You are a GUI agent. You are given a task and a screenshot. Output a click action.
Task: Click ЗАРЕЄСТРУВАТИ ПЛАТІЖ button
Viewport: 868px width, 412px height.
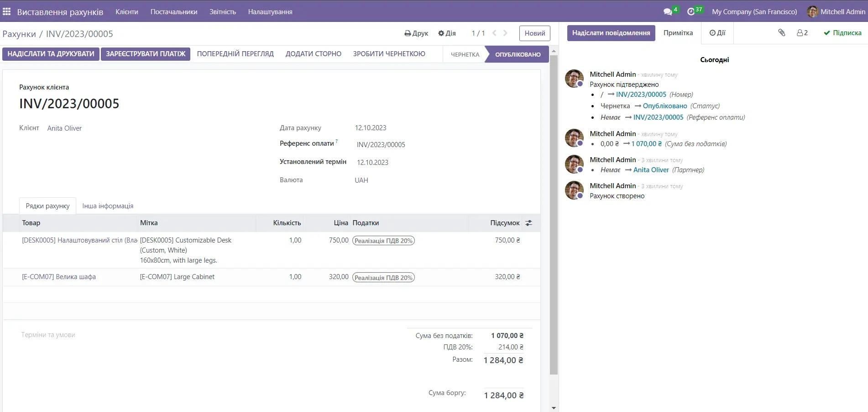coord(146,54)
